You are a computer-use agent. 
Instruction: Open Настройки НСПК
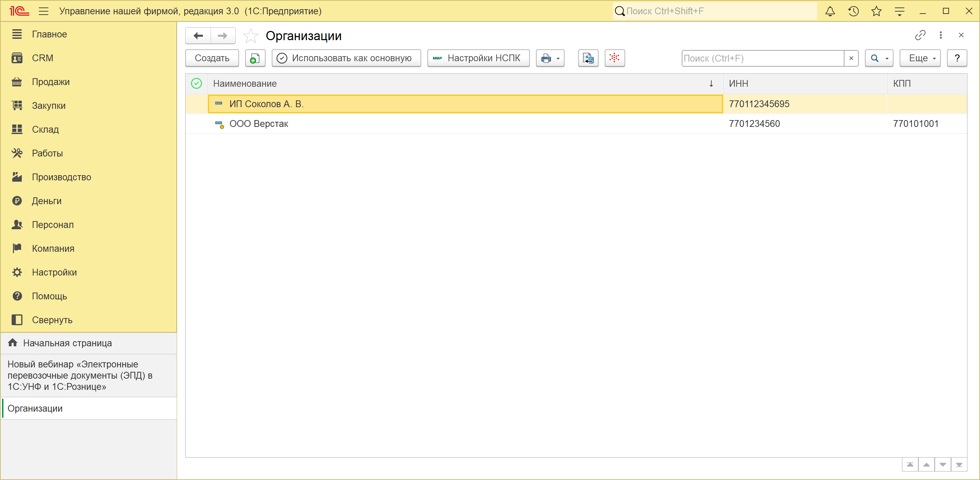(478, 58)
